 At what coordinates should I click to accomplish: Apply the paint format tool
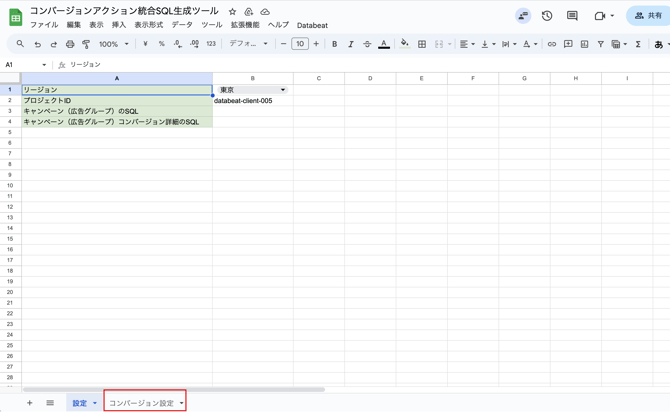pyautogui.click(x=86, y=44)
